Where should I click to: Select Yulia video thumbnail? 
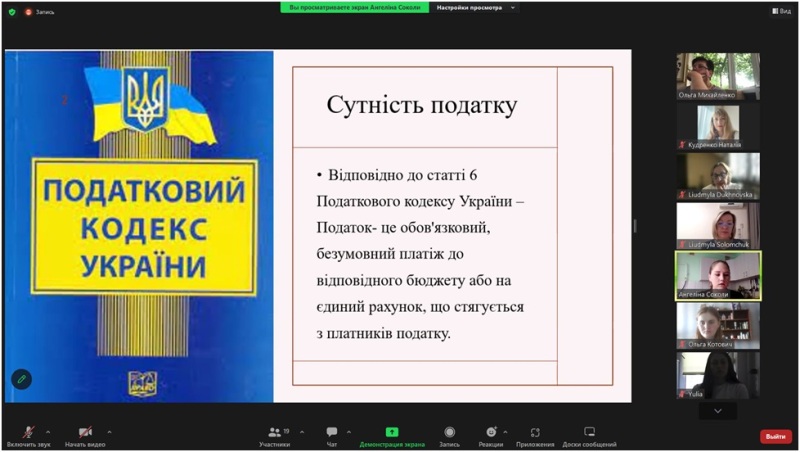pos(718,375)
